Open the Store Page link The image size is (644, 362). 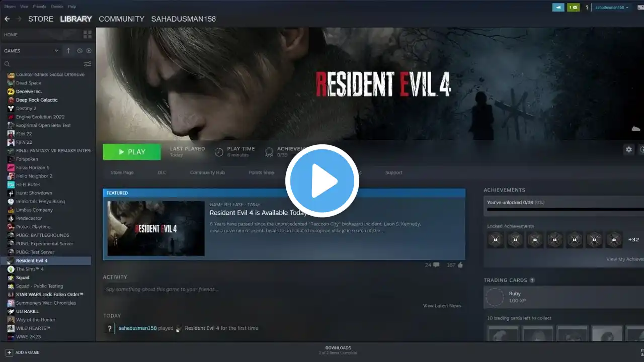point(122,172)
